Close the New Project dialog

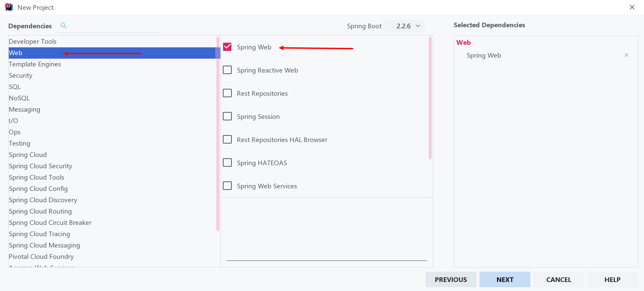point(632,7)
